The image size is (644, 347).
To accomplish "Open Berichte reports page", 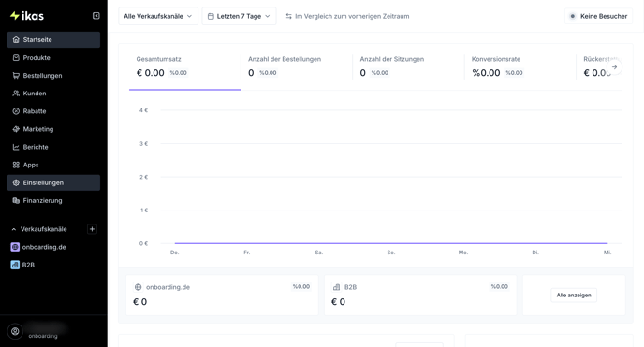I will click(x=53, y=147).
